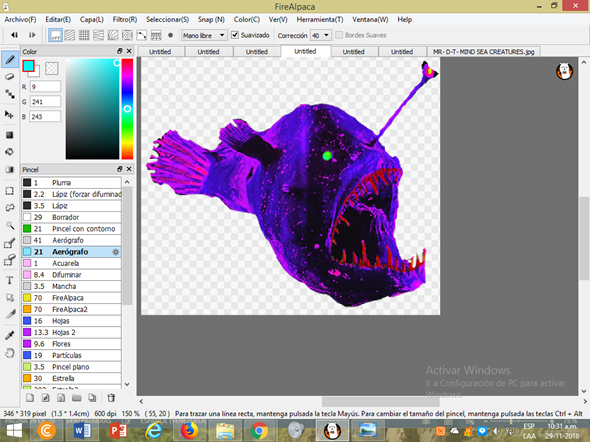Open Chrome from the taskbar
The height and width of the screenshot is (442, 590).
pos(259,431)
